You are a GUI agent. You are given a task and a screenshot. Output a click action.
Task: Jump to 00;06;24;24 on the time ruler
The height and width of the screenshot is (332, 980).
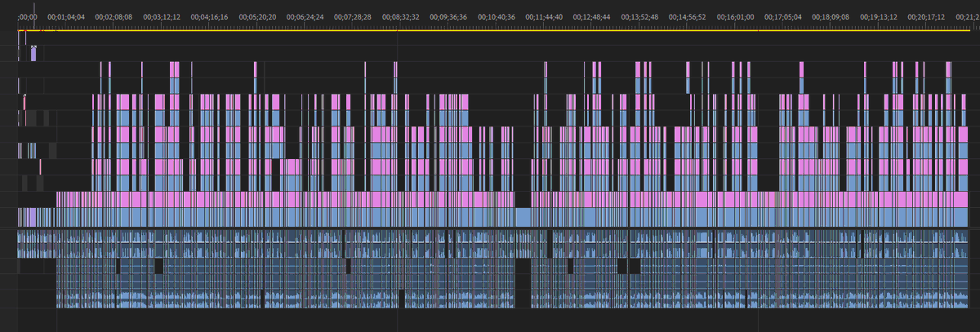(x=305, y=16)
